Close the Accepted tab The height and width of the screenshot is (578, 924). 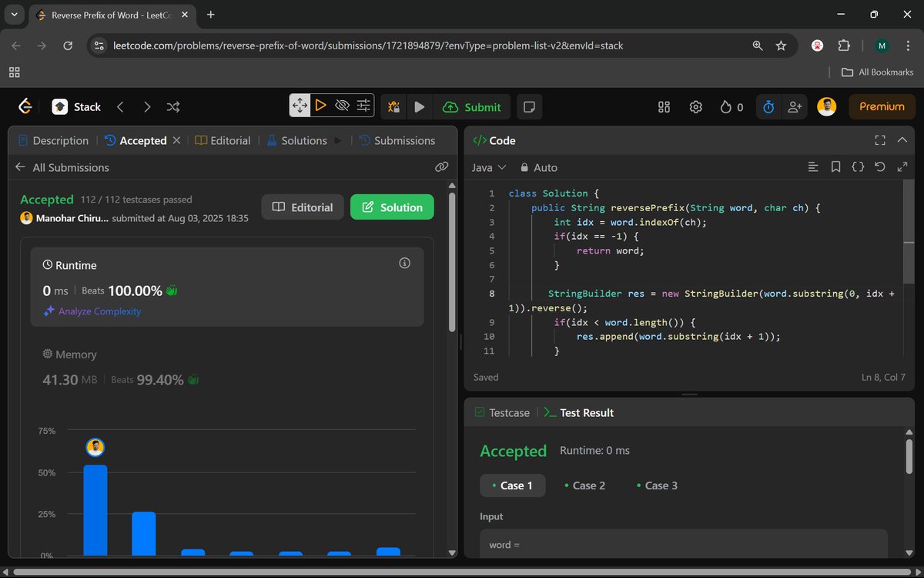176,140
